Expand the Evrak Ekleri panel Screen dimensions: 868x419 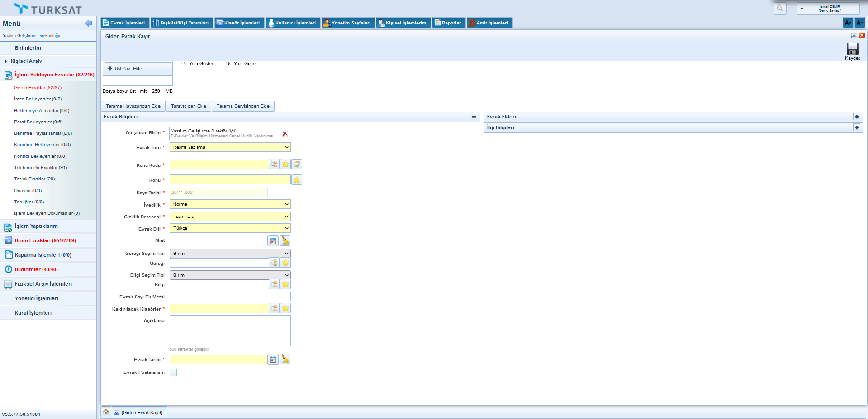[857, 117]
